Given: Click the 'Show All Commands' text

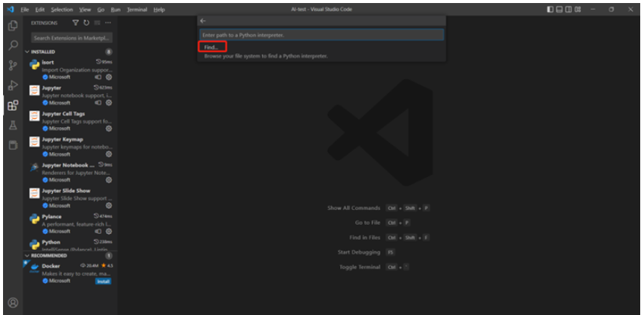Looking at the screenshot, I should (x=354, y=207).
